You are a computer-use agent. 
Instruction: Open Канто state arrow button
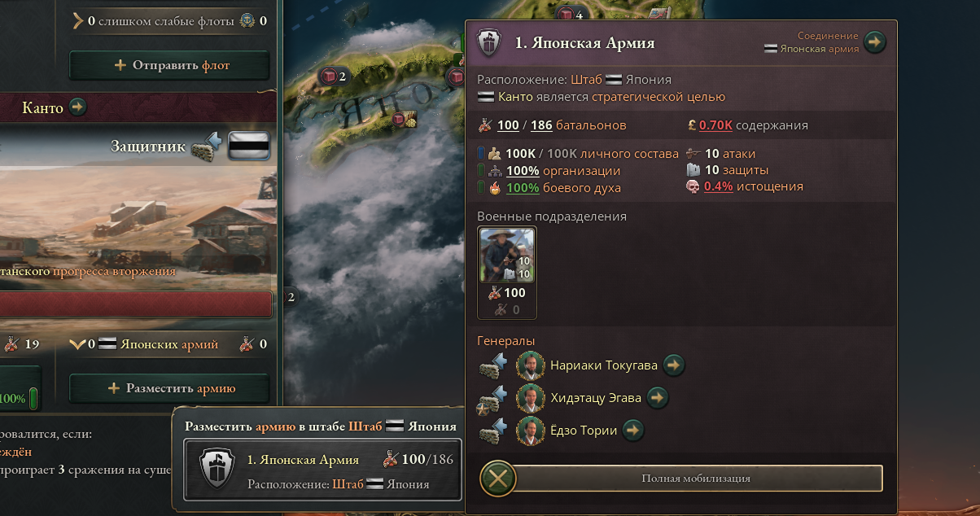(x=78, y=107)
